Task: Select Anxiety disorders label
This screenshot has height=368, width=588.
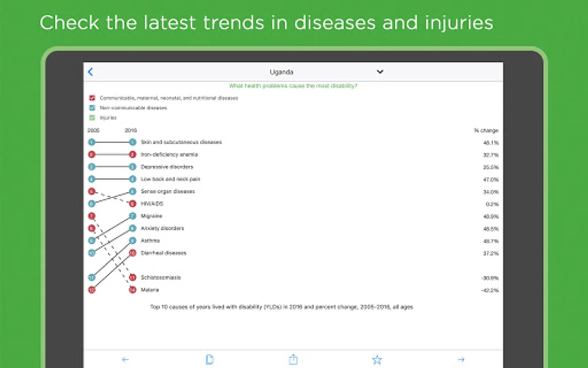Action: tap(163, 228)
